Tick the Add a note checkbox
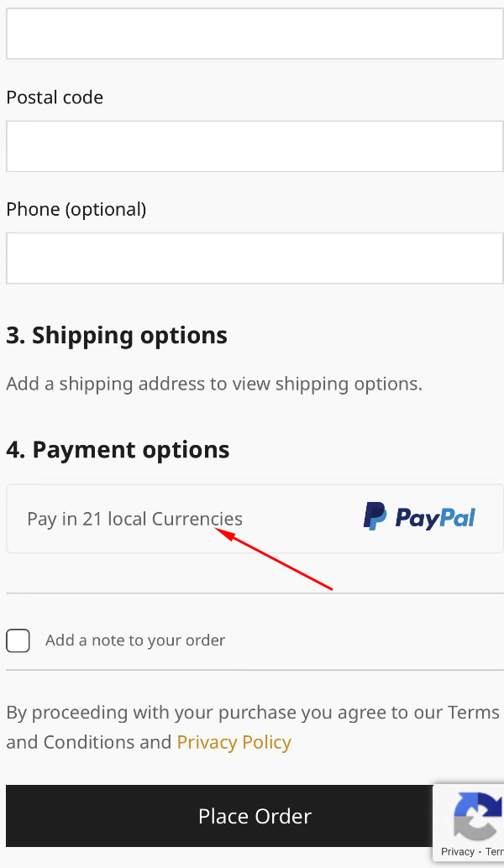 18,641
